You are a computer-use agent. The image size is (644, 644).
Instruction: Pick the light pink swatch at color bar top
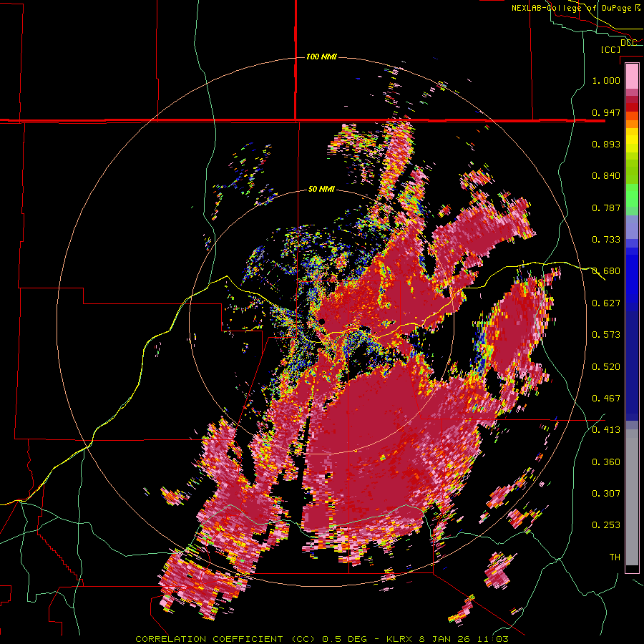point(632,76)
